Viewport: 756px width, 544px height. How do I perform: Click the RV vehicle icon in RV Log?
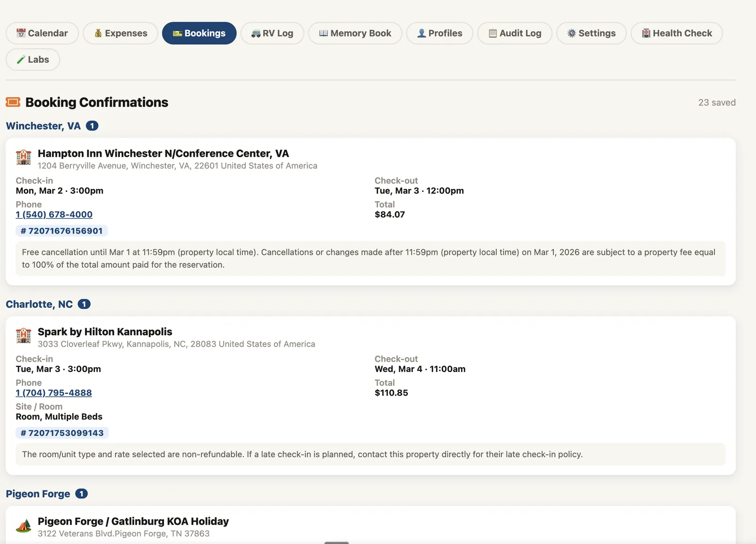256,33
